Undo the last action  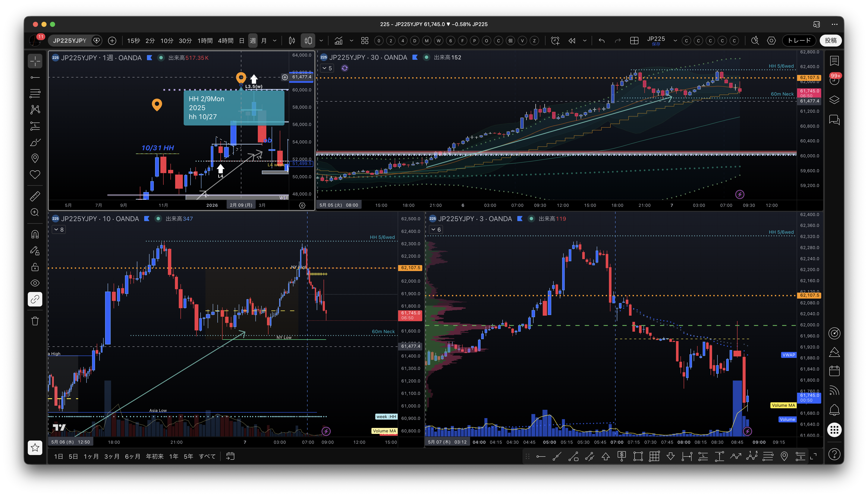602,41
